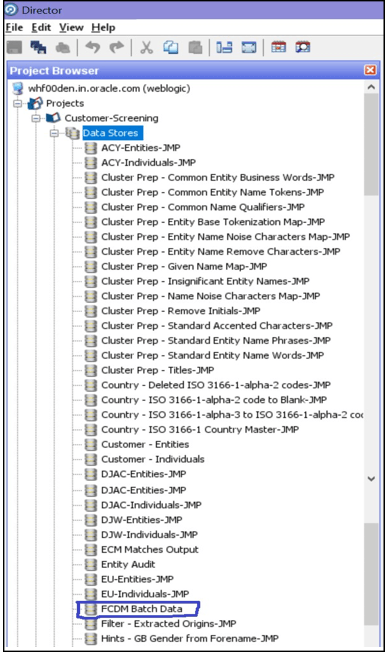
Task: Select ACY-Entities-JMP data store
Action: tap(141, 148)
